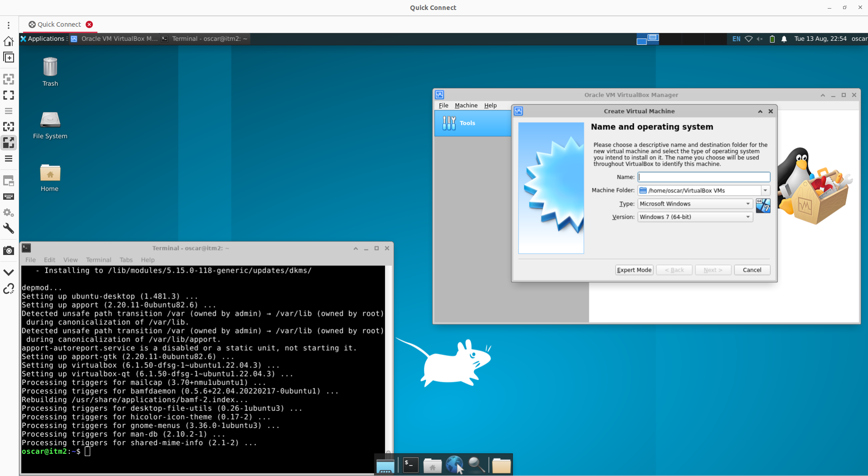
Task: Open the Home folder desktop icon
Action: [x=50, y=173]
